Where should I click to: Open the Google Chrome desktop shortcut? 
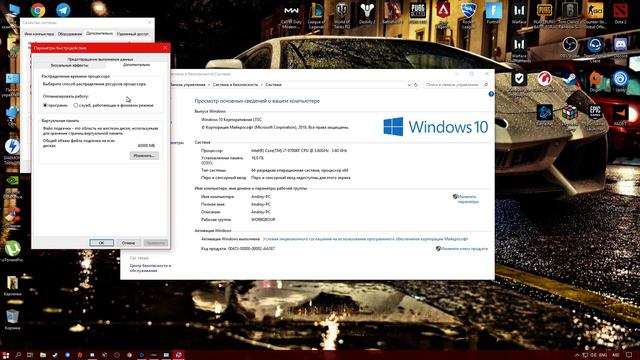(38, 9)
